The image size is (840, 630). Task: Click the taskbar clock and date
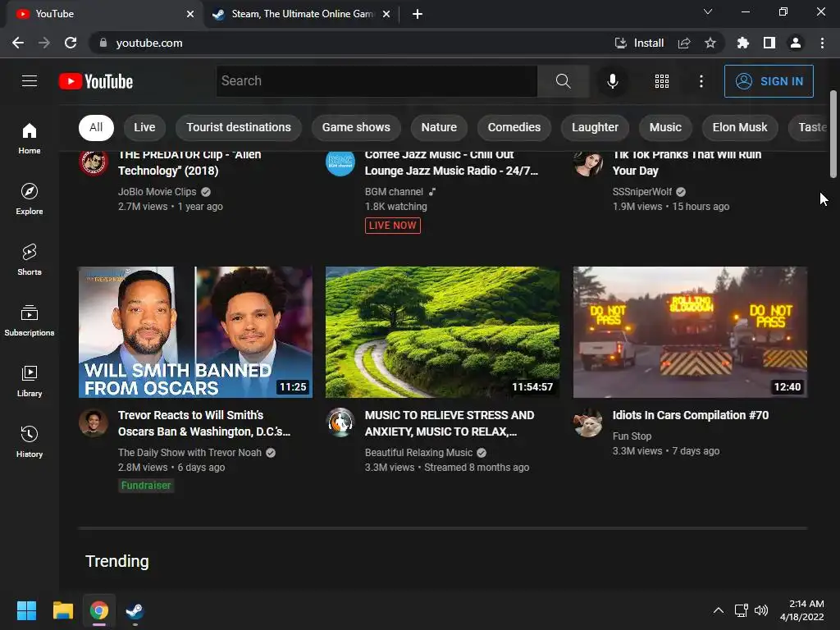click(802, 610)
